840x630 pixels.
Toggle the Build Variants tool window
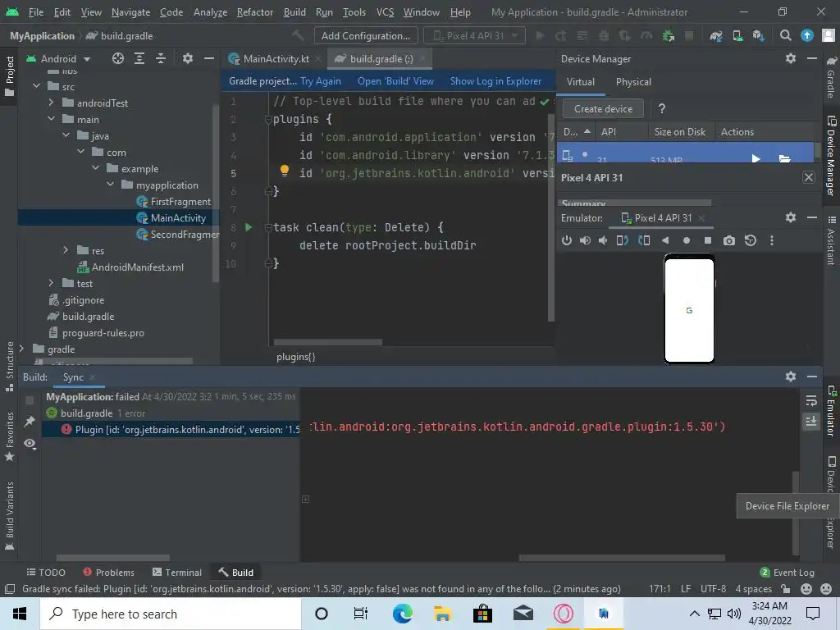pyautogui.click(x=9, y=516)
